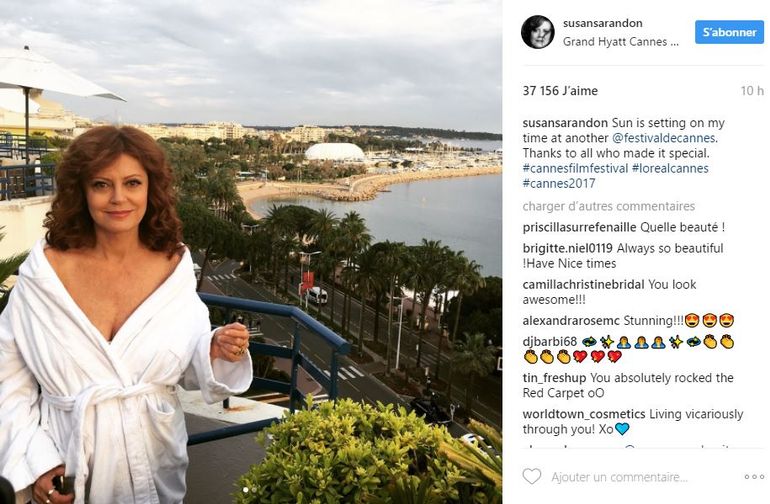This screenshot has height=504, width=770.
Task: Click susansarandon's round profile avatar
Action: click(x=537, y=32)
